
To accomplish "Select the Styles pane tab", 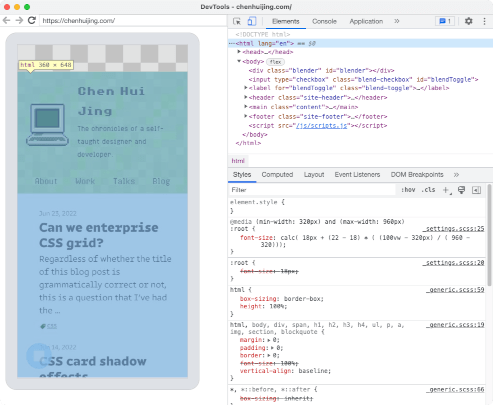I will pyautogui.click(x=242, y=175).
